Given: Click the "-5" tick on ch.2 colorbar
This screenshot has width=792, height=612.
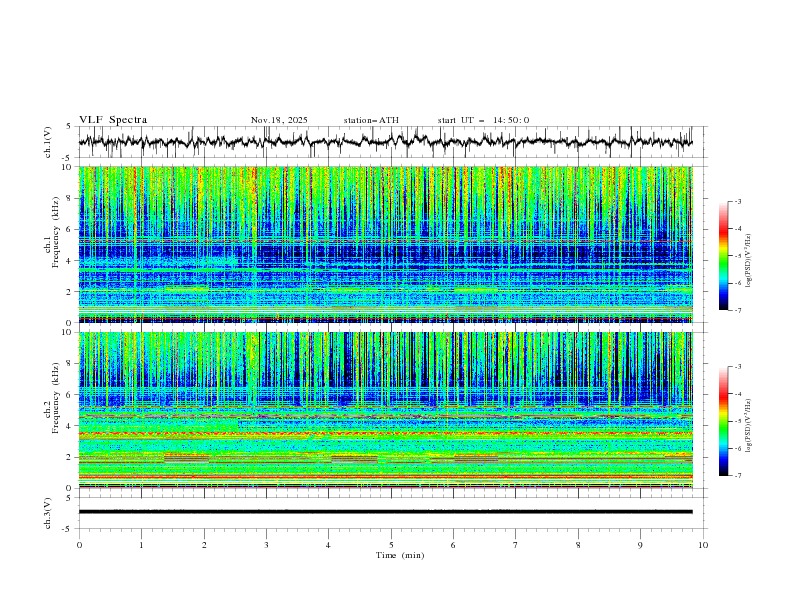Looking at the screenshot, I should click(738, 421).
